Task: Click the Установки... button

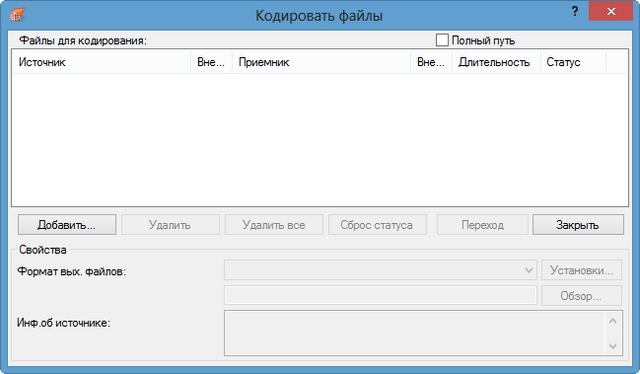Action: point(582,270)
